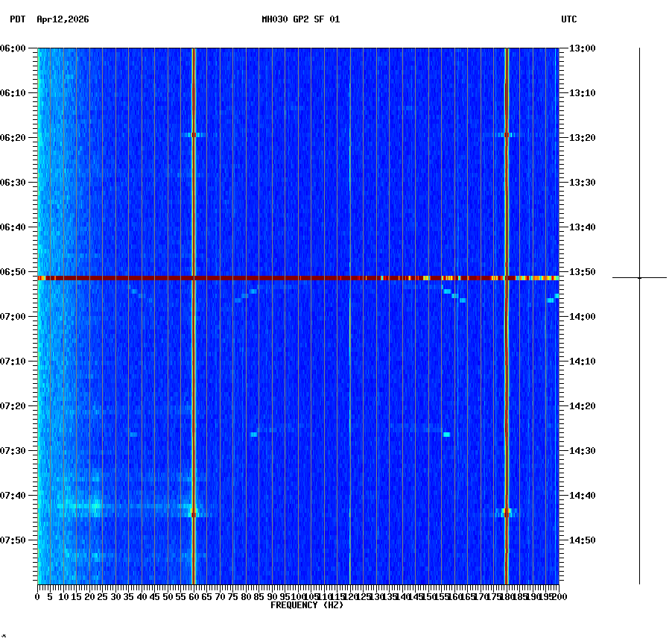The height and width of the screenshot is (644, 672).
Task: Click the crosshair marker on the amplitude scale bar
Action: [x=639, y=278]
